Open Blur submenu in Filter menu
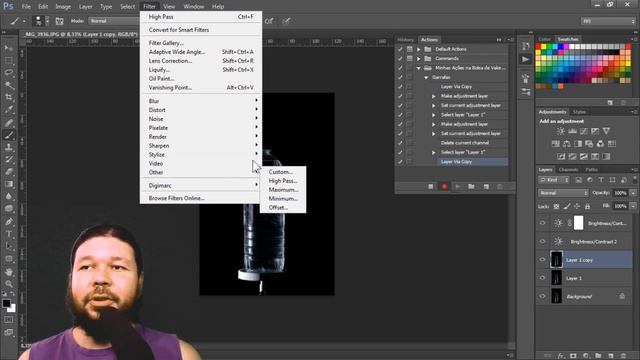The height and width of the screenshot is (360, 640). tap(200, 101)
